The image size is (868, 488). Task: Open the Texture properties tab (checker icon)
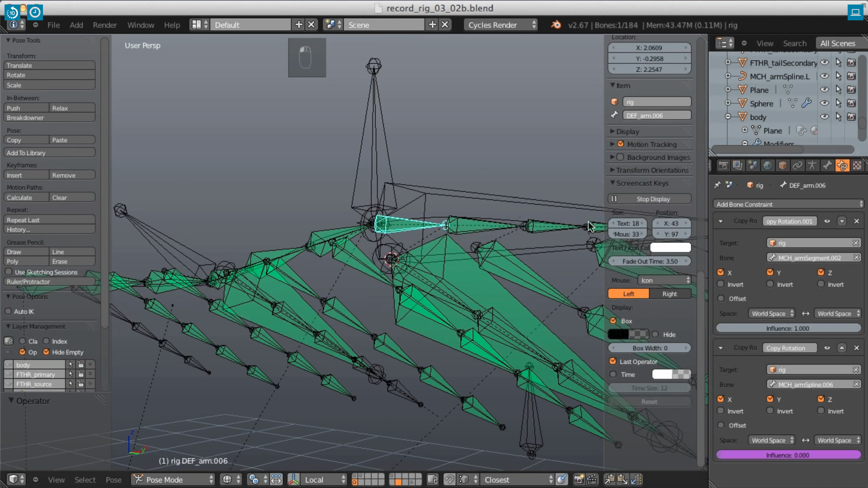857,166
